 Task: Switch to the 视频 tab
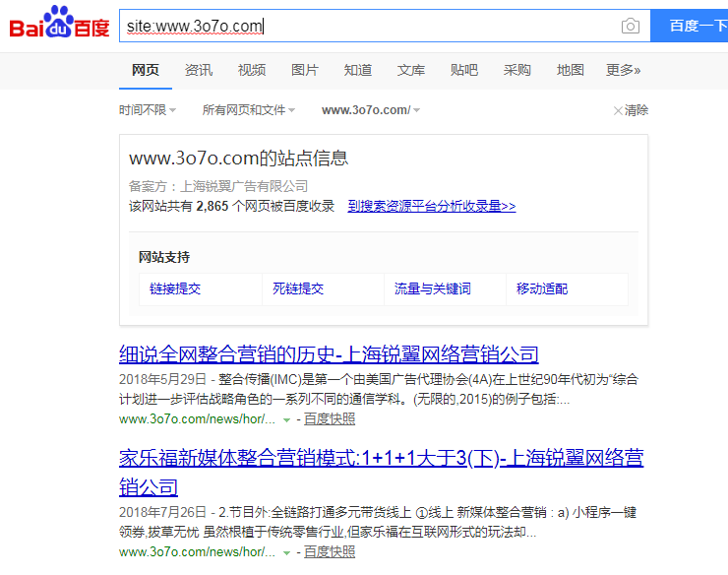tap(252, 70)
